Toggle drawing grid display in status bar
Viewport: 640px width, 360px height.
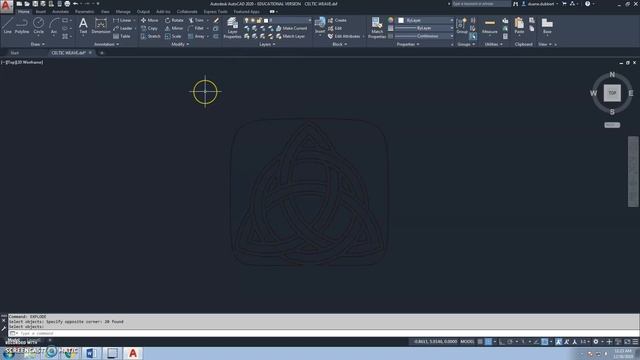point(480,342)
